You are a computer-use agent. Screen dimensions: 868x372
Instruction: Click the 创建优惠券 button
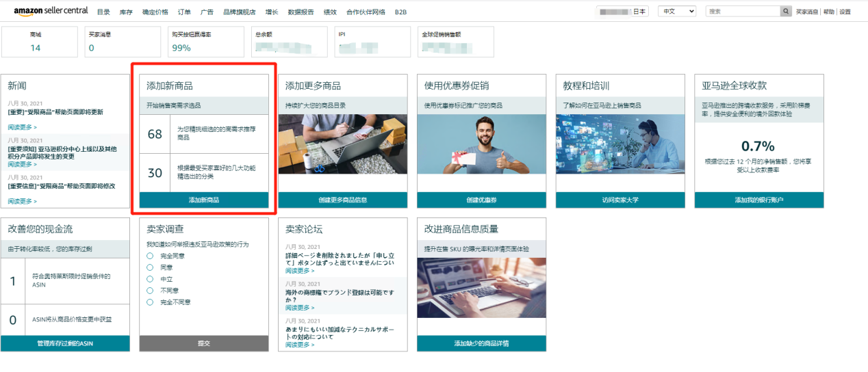(x=482, y=200)
